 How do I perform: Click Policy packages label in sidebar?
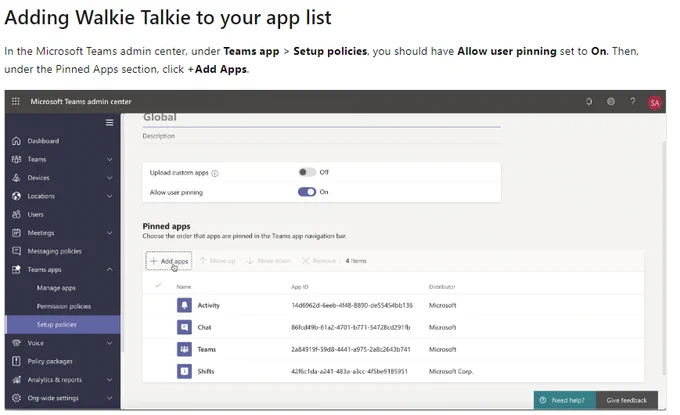coord(50,361)
